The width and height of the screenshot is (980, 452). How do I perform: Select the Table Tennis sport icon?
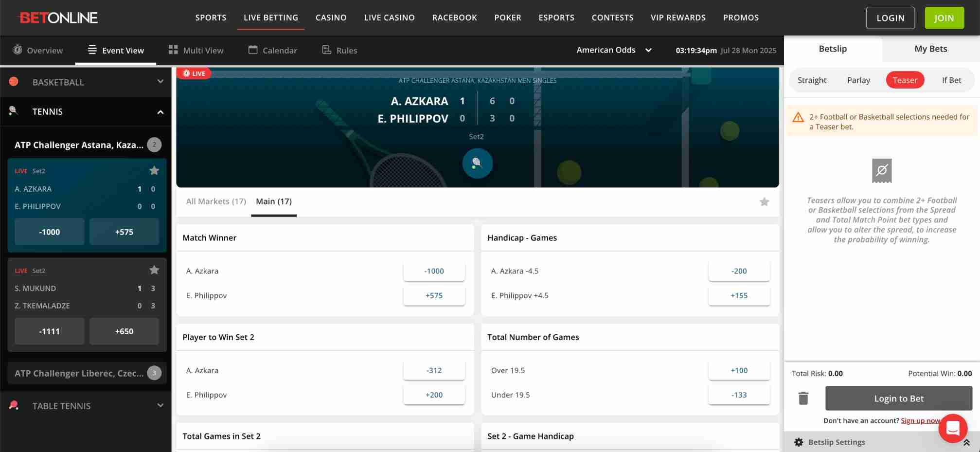pos(14,405)
